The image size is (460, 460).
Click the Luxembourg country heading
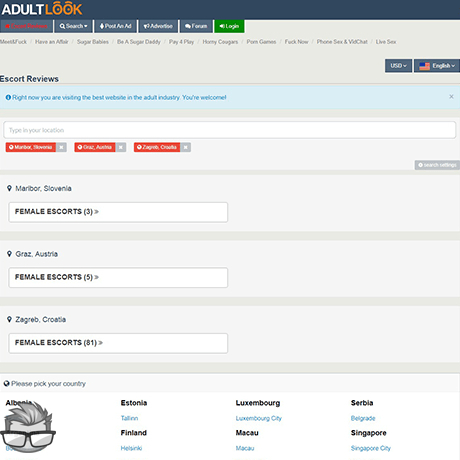tap(258, 403)
